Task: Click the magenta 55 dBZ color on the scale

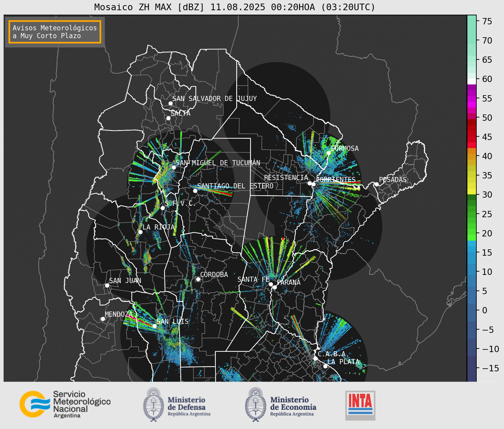Action: [x=472, y=99]
